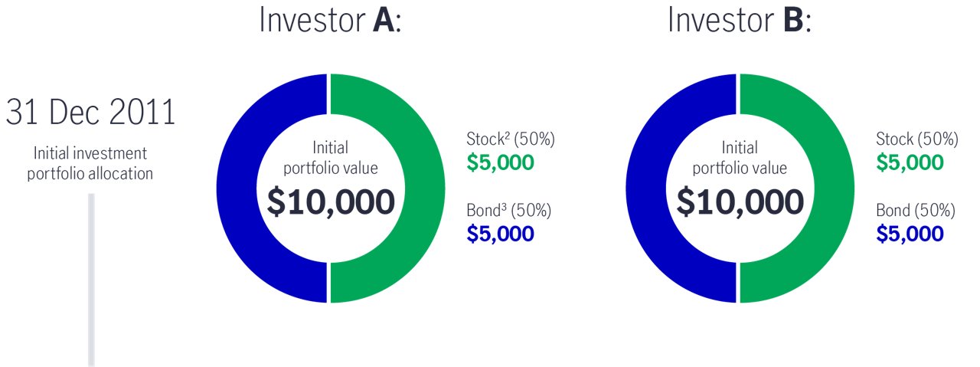This screenshot has width=980, height=367.
Task: Click the Stock (50%) label for Investor B
Action: [x=917, y=139]
